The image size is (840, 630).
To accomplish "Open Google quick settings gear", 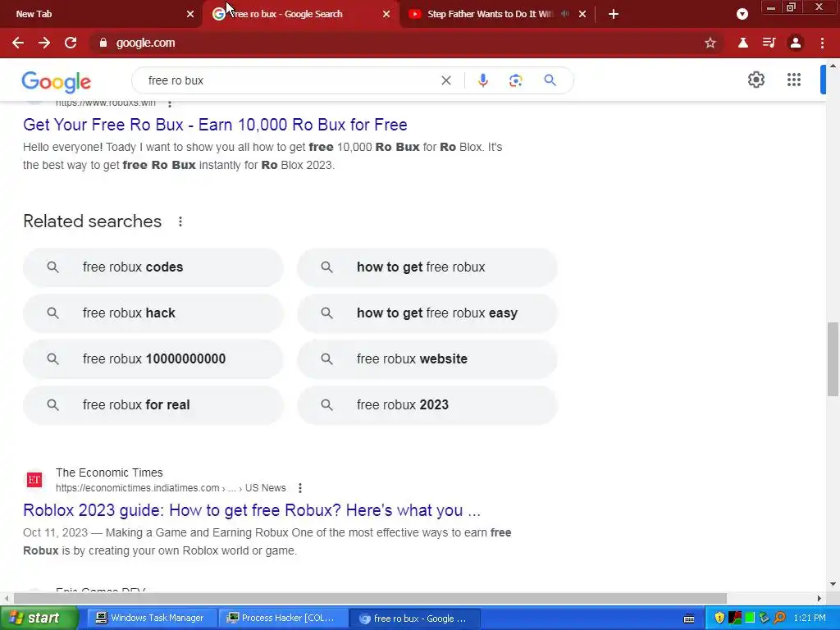I will click(x=756, y=80).
